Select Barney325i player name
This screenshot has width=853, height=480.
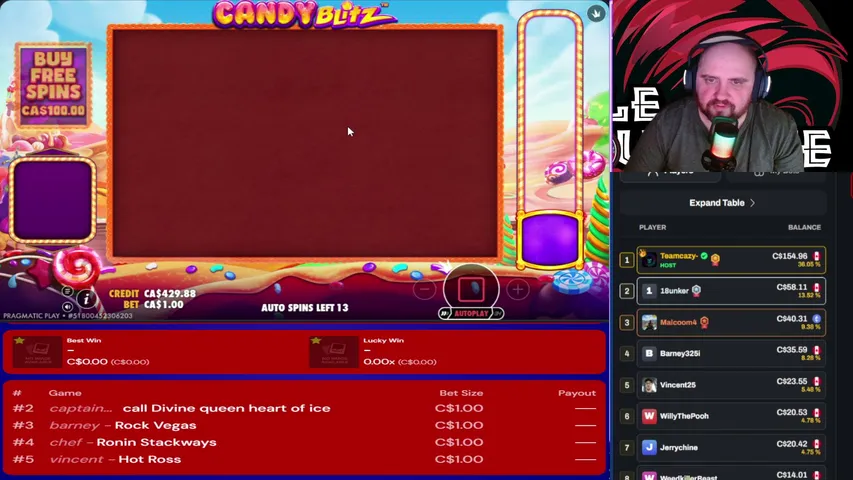click(680, 354)
